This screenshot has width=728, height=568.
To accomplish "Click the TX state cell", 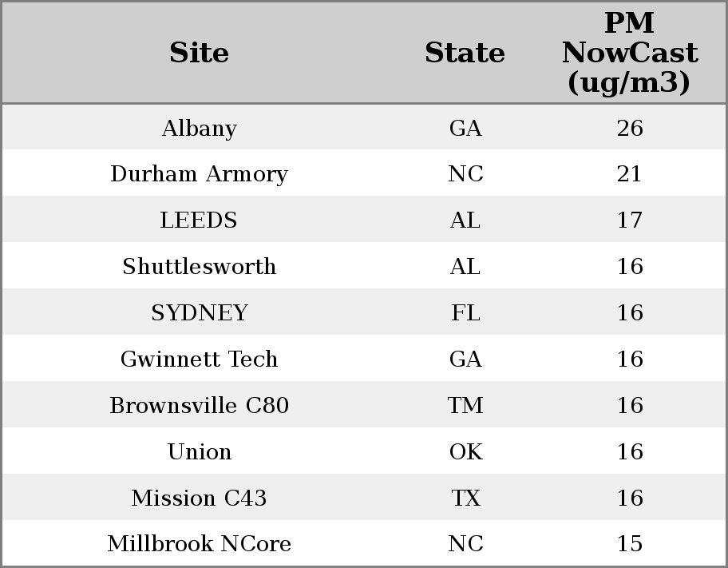I will pos(465,498).
